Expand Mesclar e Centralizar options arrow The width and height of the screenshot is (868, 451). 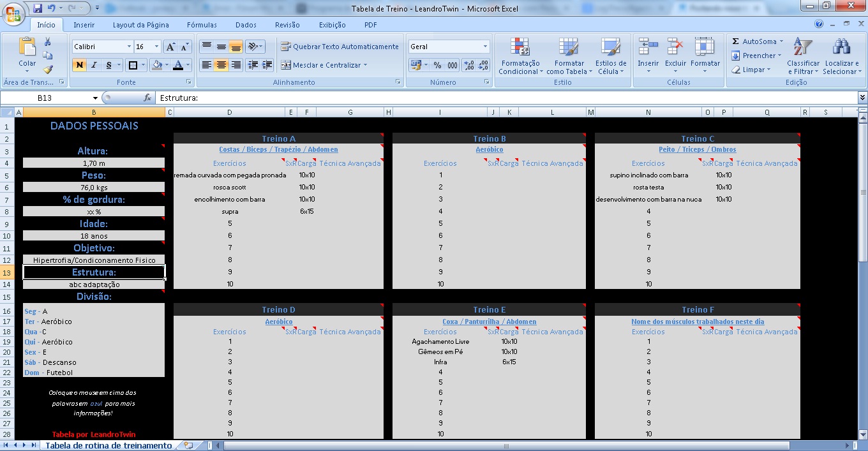[365, 65]
